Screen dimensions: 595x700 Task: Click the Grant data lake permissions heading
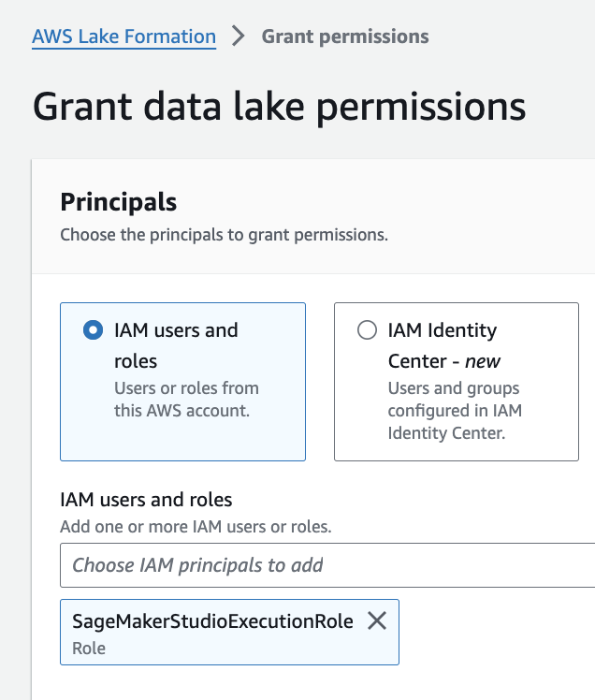(x=279, y=107)
